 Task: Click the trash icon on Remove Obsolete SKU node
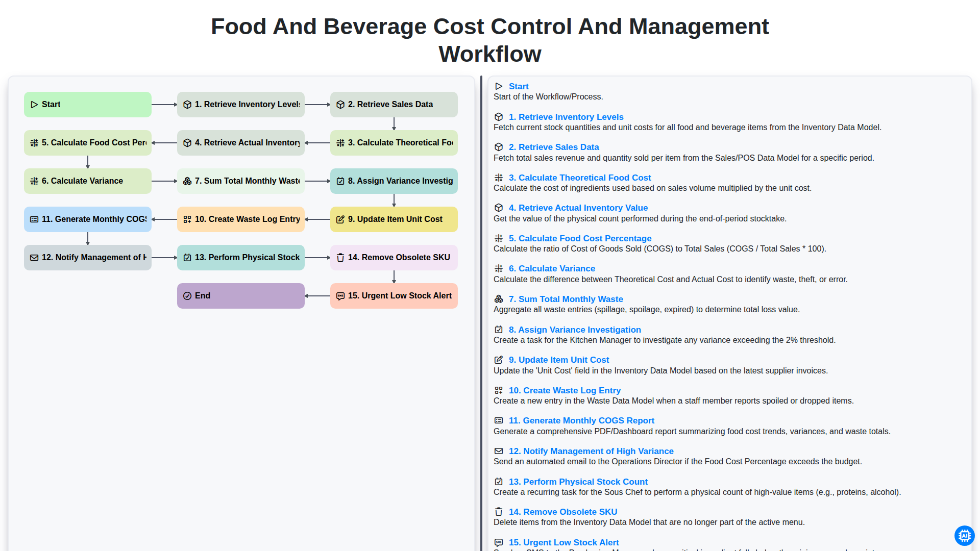[340, 258]
